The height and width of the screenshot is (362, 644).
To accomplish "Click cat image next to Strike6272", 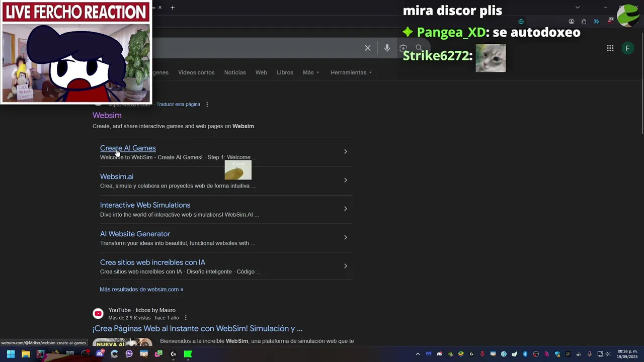I will [x=491, y=58].
